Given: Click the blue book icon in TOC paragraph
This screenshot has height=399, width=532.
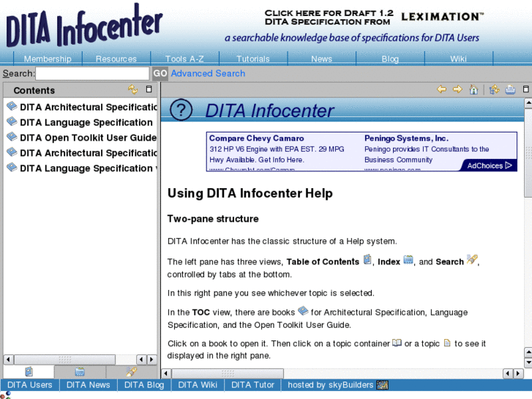Looking at the screenshot, I should point(303,310).
